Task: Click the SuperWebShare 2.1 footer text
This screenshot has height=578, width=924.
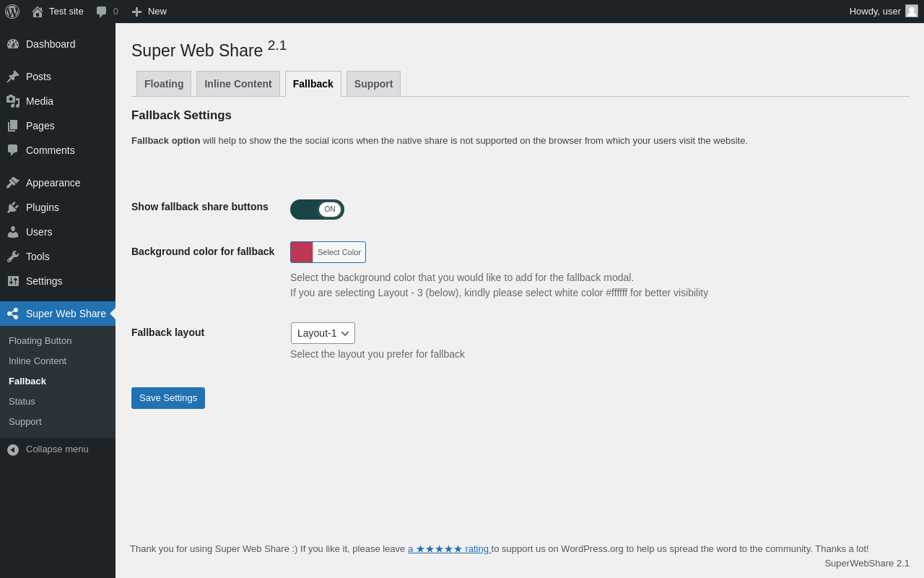Action: (x=867, y=563)
